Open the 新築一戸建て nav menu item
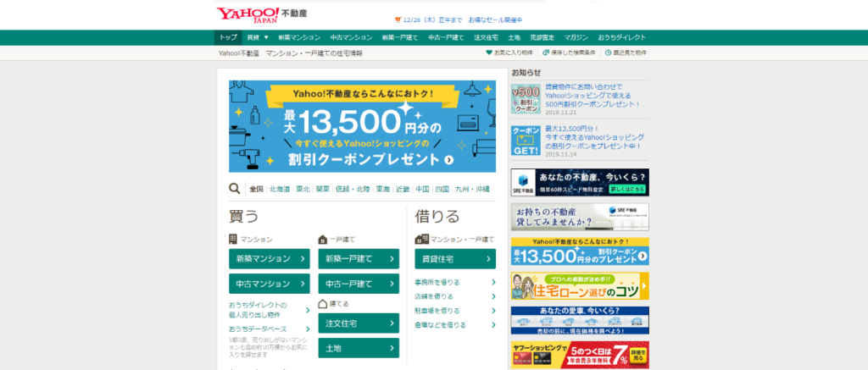 point(400,37)
